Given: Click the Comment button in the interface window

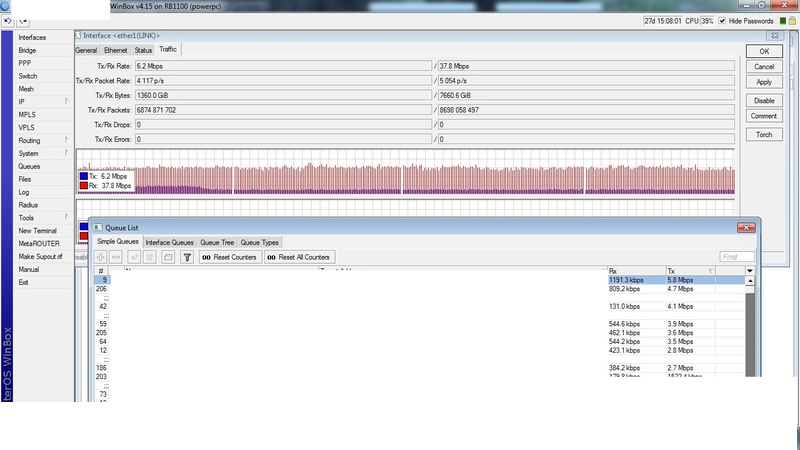Looking at the screenshot, I should pos(764,116).
